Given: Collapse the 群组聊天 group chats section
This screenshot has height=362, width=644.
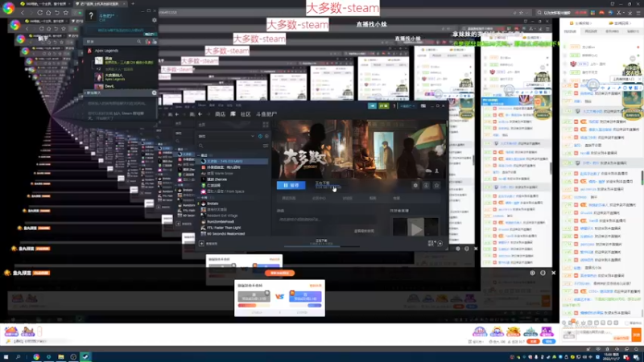Looking at the screenshot, I should pos(85,93).
